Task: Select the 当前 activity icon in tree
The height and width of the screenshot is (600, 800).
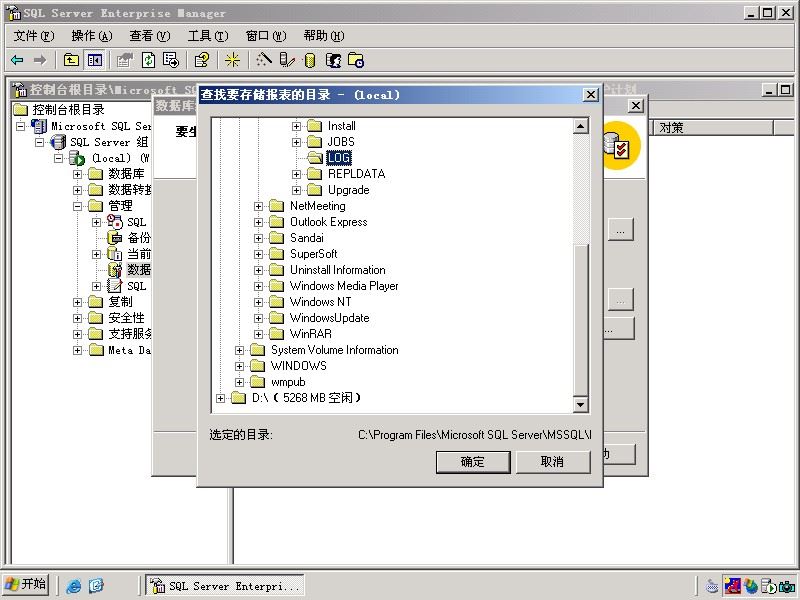Action: (x=115, y=254)
